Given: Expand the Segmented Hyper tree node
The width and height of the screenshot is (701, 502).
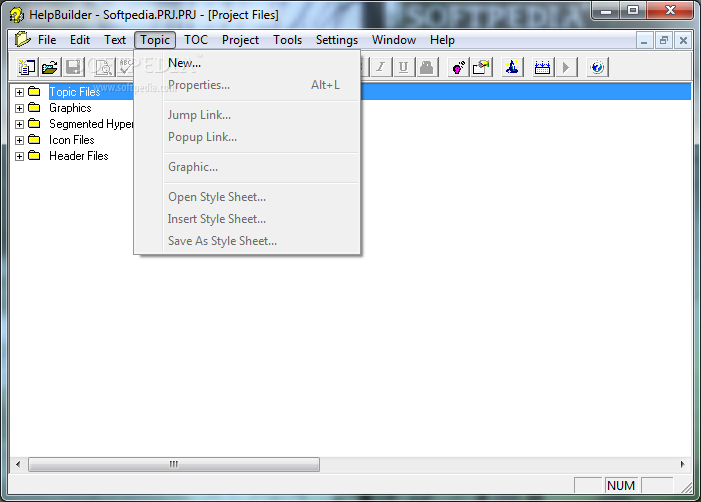Looking at the screenshot, I should tap(19, 124).
